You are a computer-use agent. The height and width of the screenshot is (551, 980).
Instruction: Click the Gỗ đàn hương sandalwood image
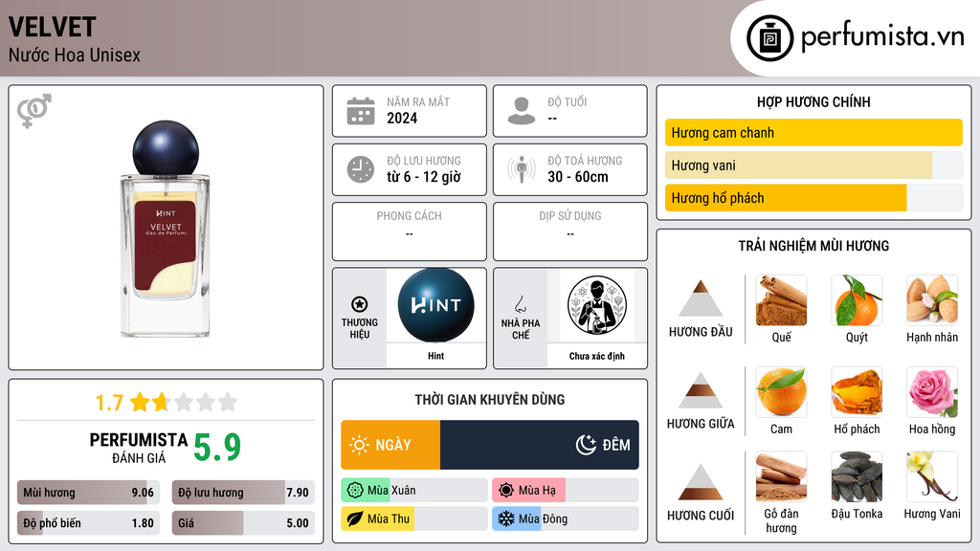(781, 477)
